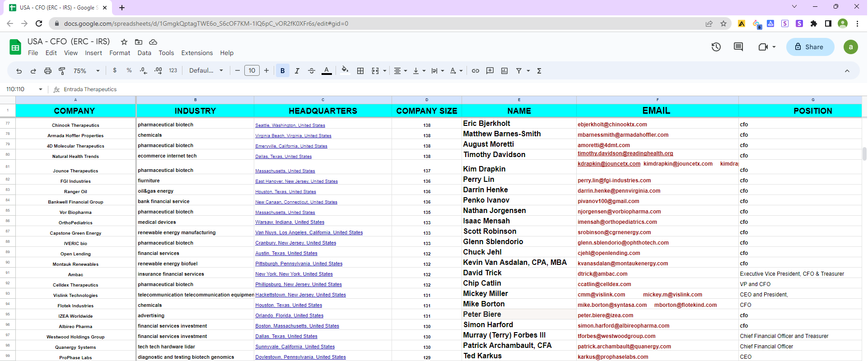Insert a comment
The height and width of the screenshot is (361, 868).
[x=490, y=71]
